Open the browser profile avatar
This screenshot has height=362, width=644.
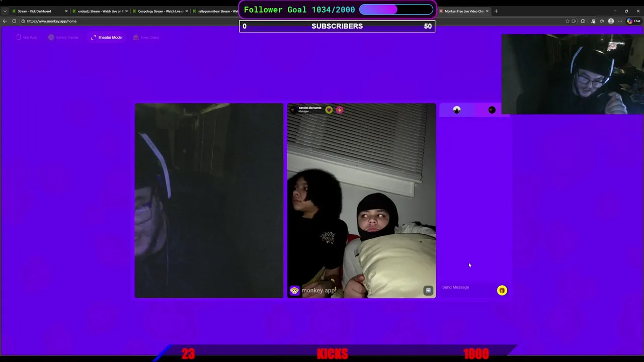tap(611, 21)
